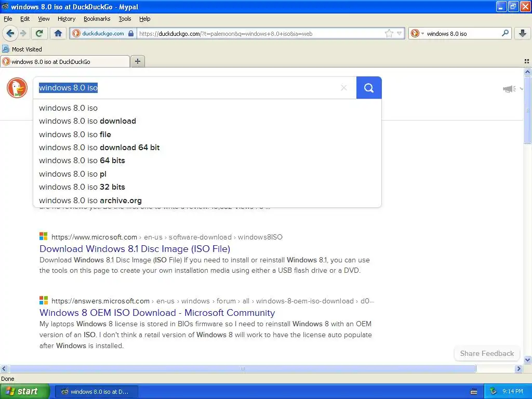Select the 'windows 8.0 iso at DuckDuckGo' tab

pyautogui.click(x=65, y=61)
